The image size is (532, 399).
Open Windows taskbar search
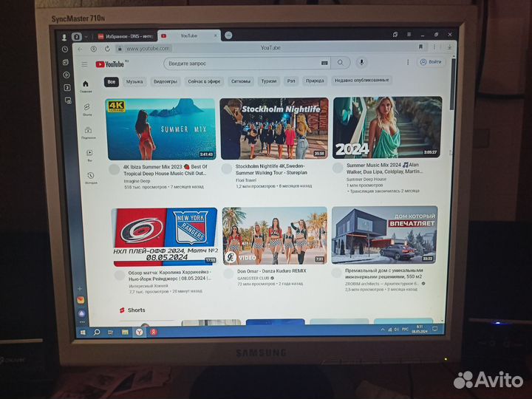tap(97, 332)
